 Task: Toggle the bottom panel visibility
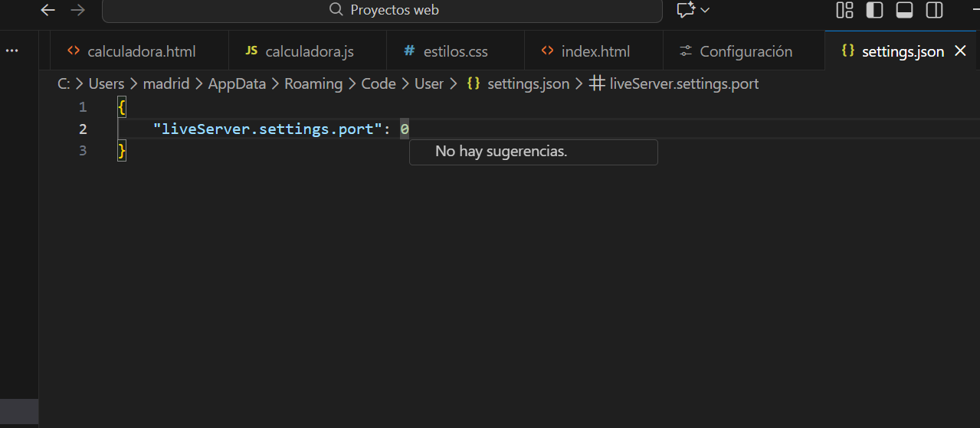[x=904, y=10]
